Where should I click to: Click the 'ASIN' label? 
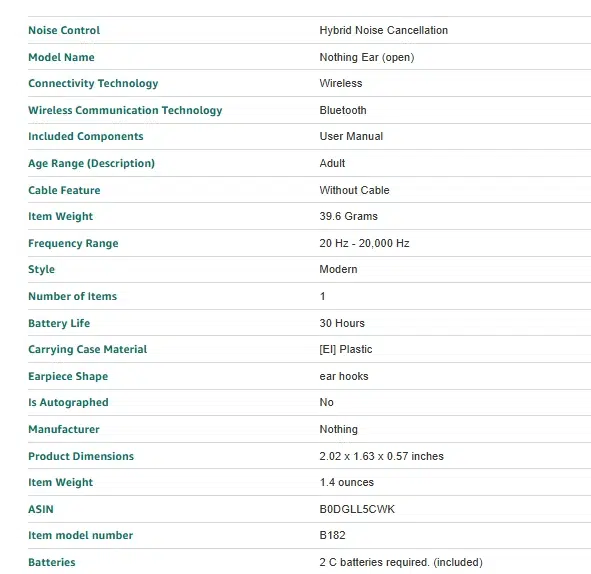(x=41, y=510)
